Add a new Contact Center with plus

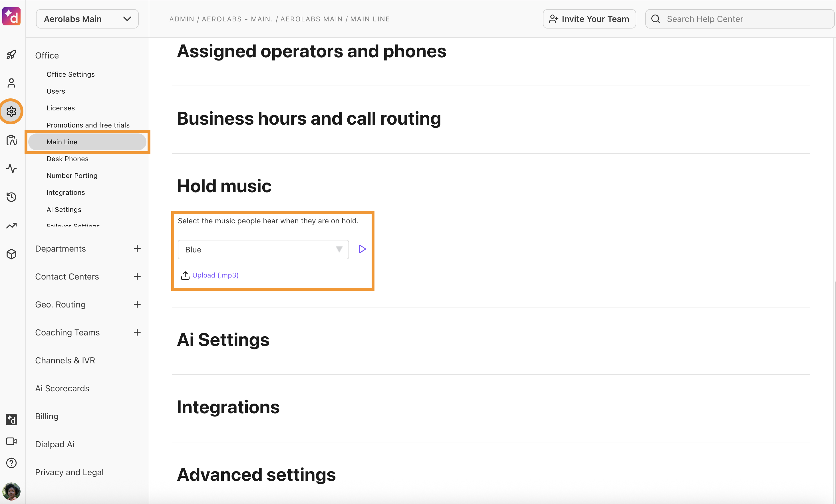point(137,276)
